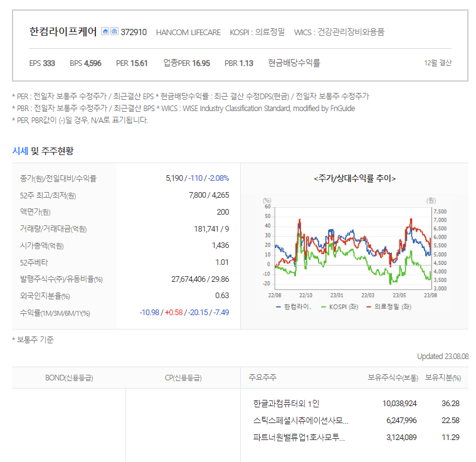Click the 보유지분(%) column header
Viewport: 476px width, 462px height.
tap(443, 378)
